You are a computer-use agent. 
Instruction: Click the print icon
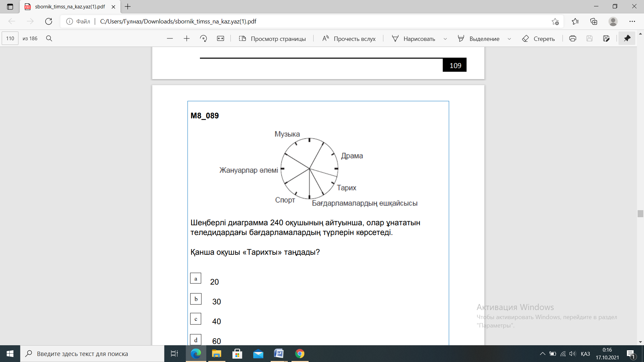(573, 39)
